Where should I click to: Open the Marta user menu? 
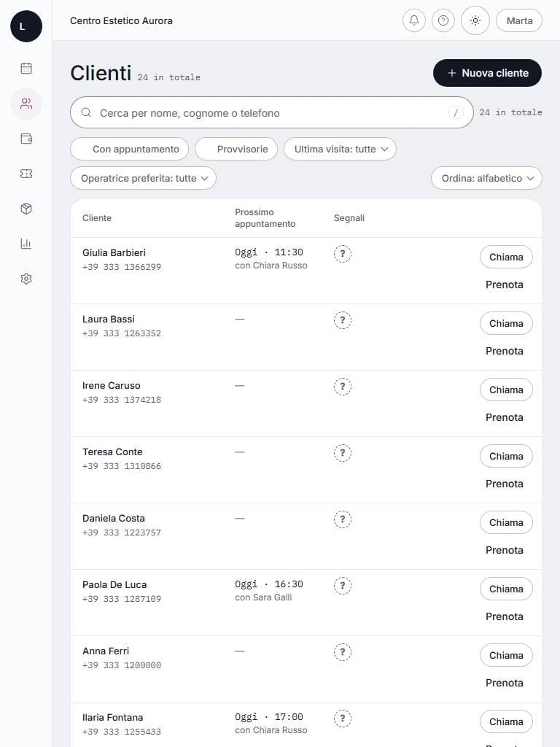pyautogui.click(x=519, y=20)
